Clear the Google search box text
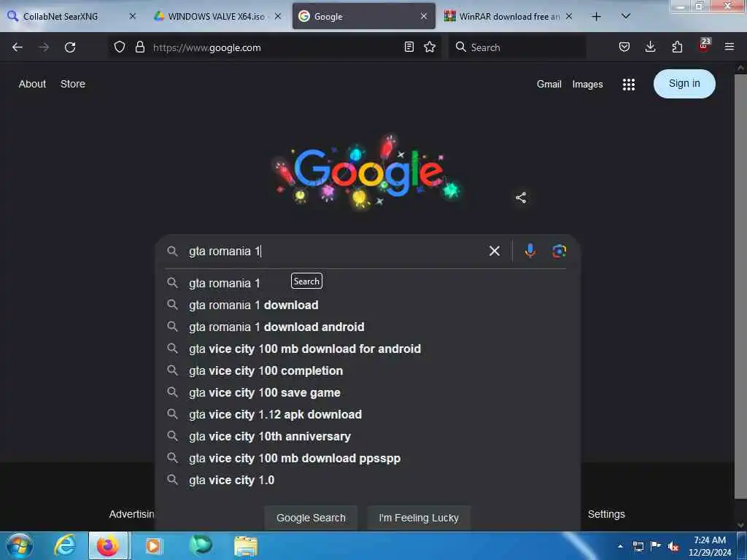This screenshot has width=747, height=560. 495,251
